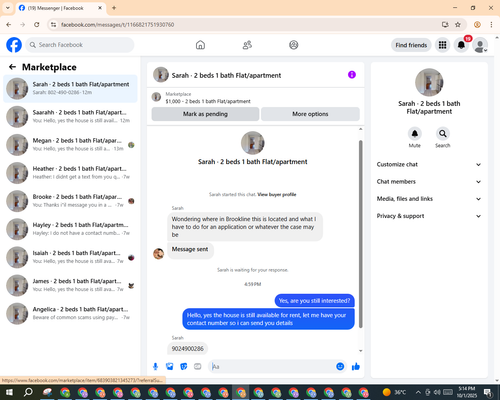This screenshot has width=500, height=400.
Task: Open Brooke conversation in the list
Action: (70, 201)
